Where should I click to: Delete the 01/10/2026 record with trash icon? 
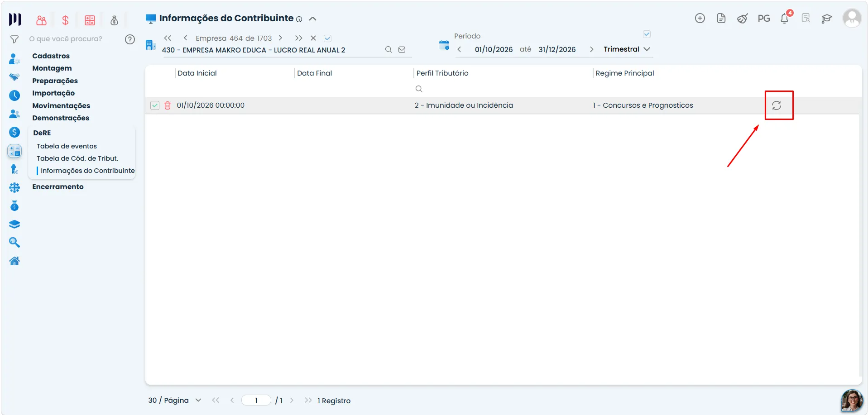click(167, 105)
